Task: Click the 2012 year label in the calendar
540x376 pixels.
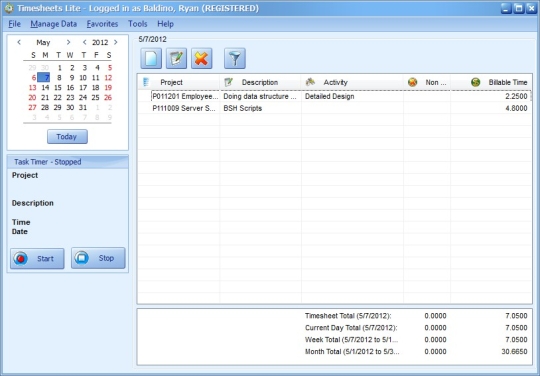Action: pos(100,42)
